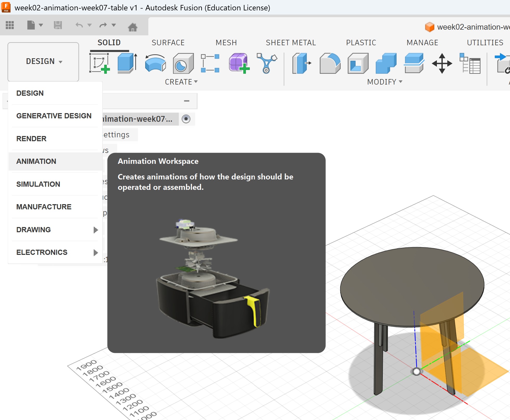Choose the Fillet tool

pos(330,63)
